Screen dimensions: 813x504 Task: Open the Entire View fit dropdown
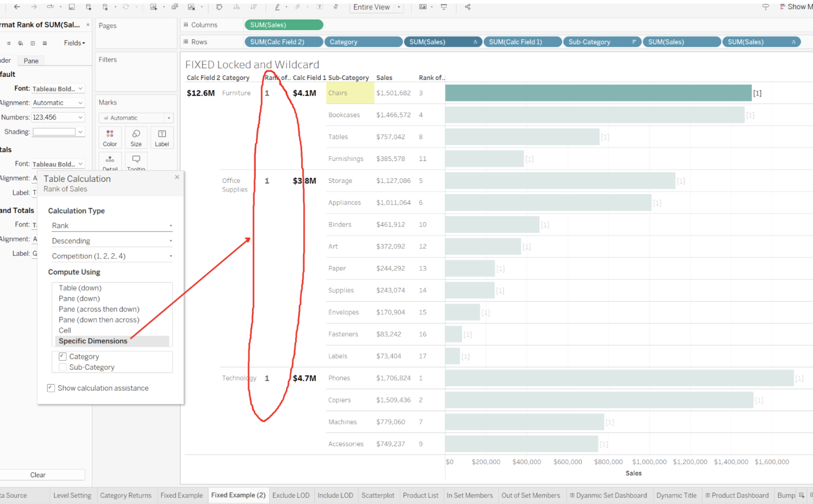tap(398, 7)
